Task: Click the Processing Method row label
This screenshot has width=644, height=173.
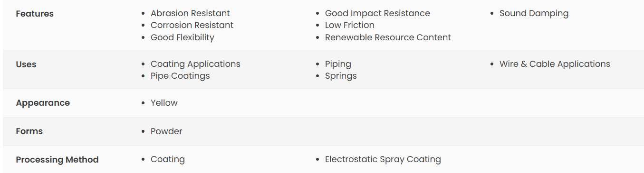Action: click(57, 160)
